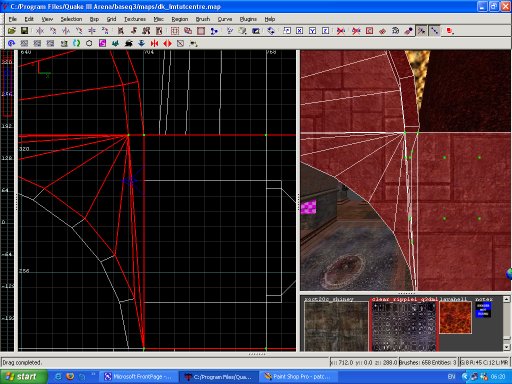This screenshot has height=384, width=512.
Task: Click the black hexagon outline icon
Action: tap(89, 43)
